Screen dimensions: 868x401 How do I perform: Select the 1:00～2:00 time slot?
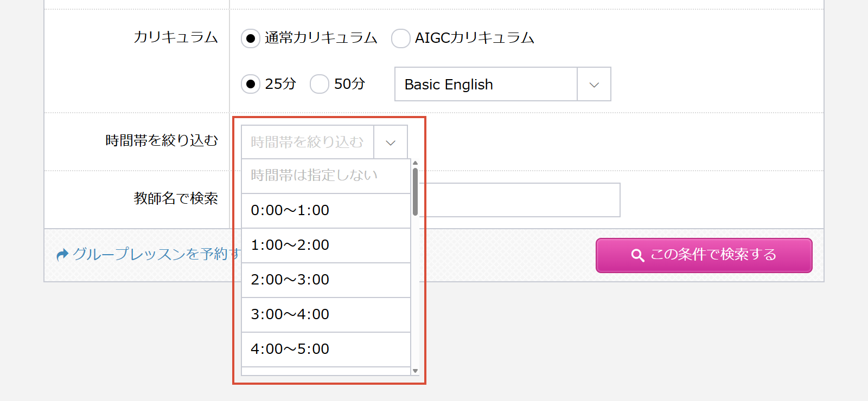click(325, 245)
